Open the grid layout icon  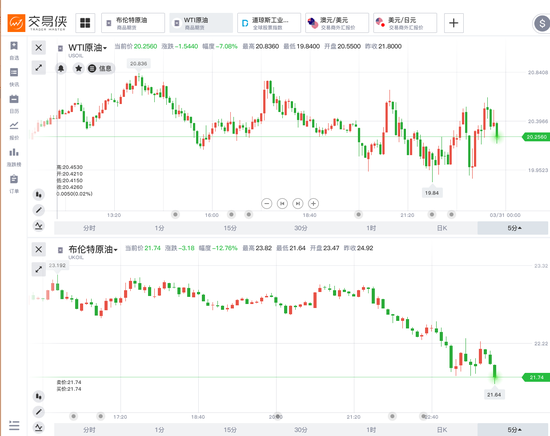coord(85,23)
